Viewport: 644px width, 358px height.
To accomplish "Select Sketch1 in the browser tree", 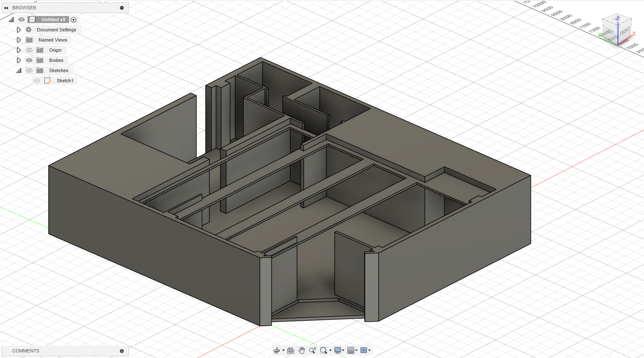I will (x=65, y=81).
